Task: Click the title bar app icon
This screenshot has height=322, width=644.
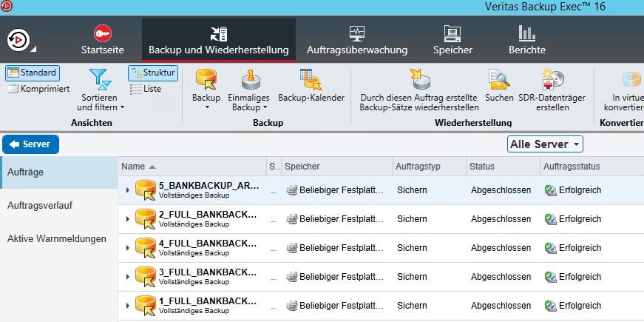Action: 7,6
